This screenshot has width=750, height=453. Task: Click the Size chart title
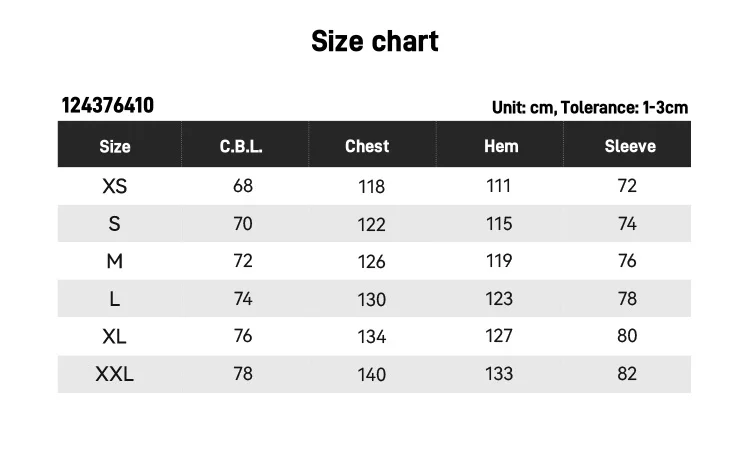coord(374,41)
